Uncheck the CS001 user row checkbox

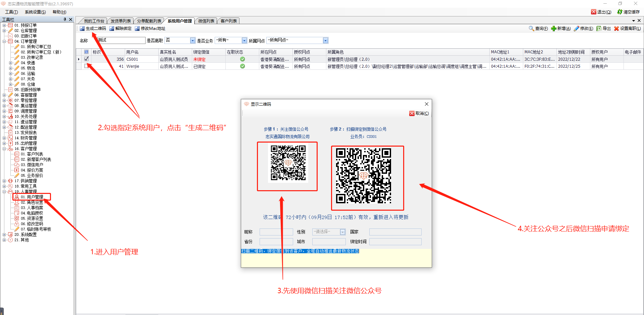pos(87,59)
